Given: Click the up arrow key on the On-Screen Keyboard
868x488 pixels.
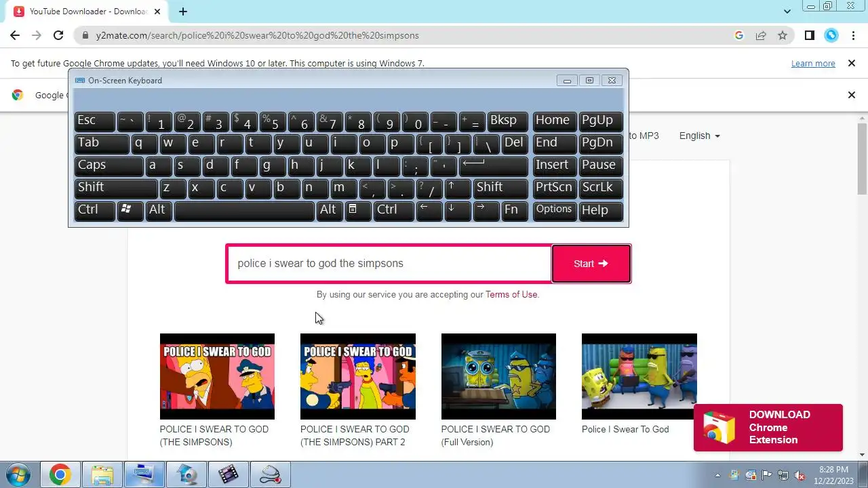Looking at the screenshot, I should 458,188.
